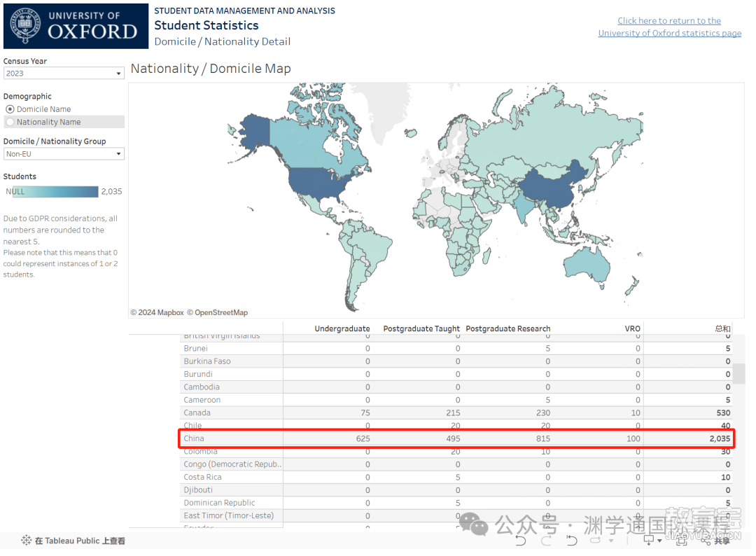This screenshot has width=756, height=556.
Task: Select the Nationality Name radio button
Action: pyautogui.click(x=10, y=122)
